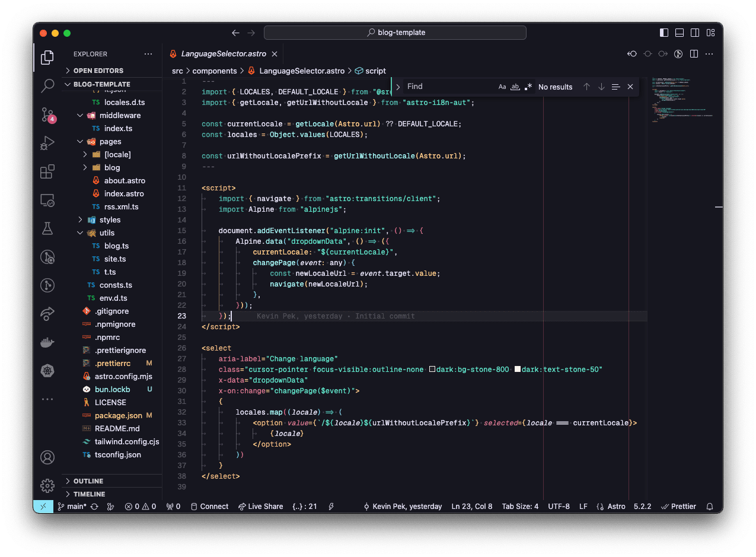Start Live Share from the status bar
The height and width of the screenshot is (557, 756).
(x=260, y=506)
